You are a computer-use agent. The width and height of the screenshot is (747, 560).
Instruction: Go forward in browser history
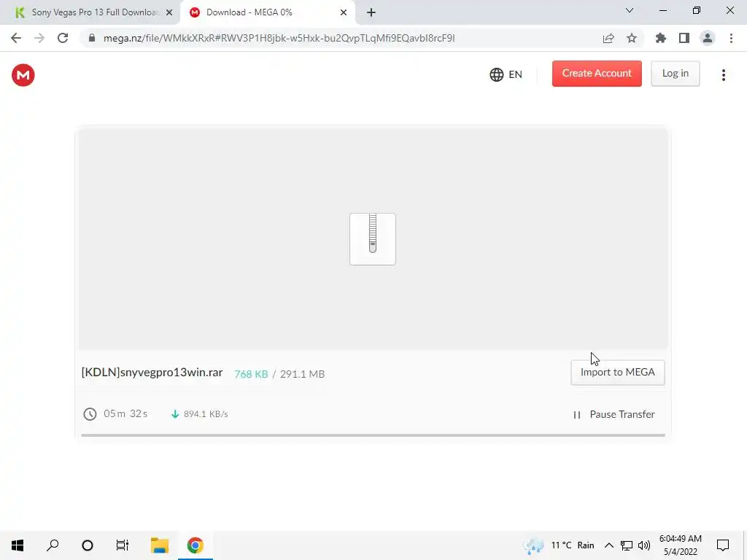coord(39,38)
